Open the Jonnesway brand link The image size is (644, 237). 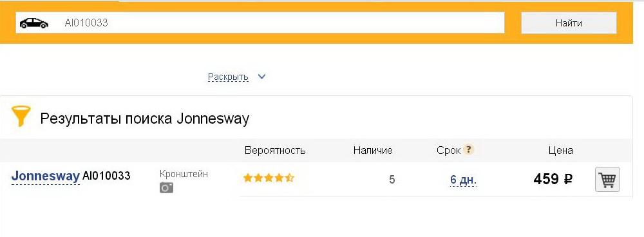pos(46,176)
